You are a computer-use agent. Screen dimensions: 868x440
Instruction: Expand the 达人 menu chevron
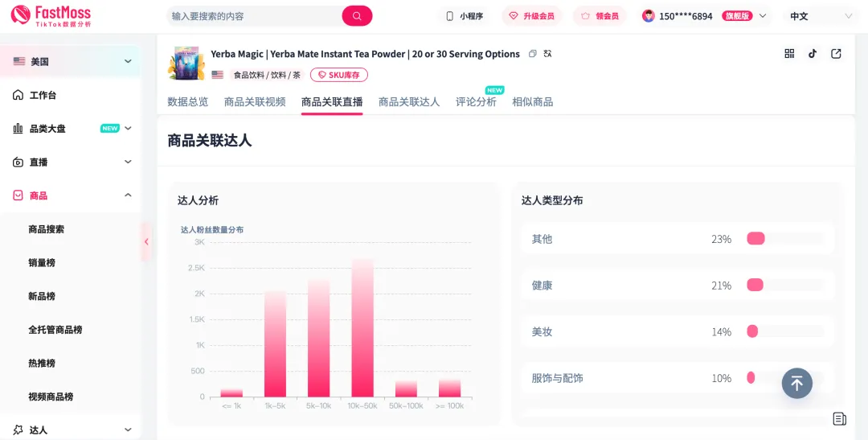(x=128, y=430)
